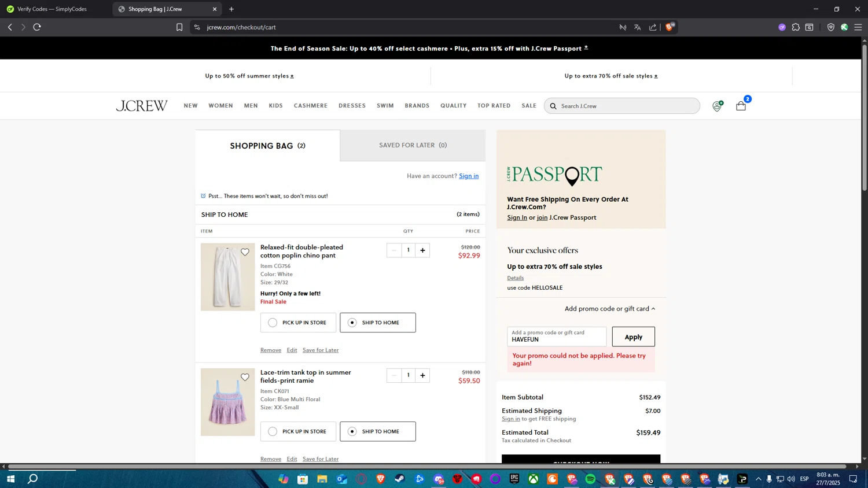Click Up to 50% off summer styles
Image resolution: width=868 pixels, height=488 pixels.
249,76
